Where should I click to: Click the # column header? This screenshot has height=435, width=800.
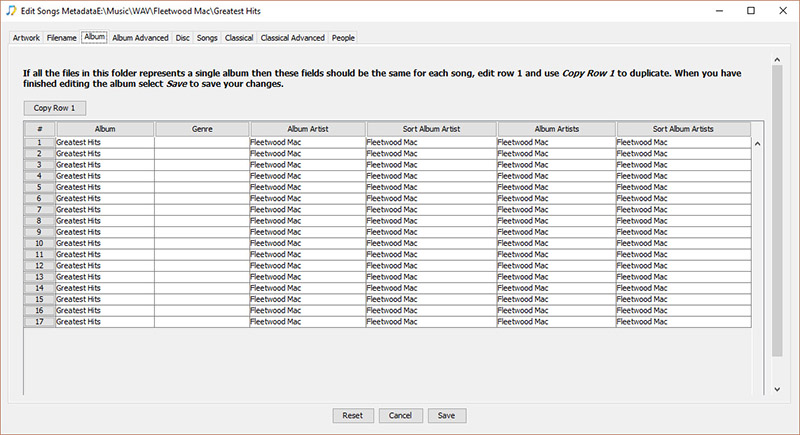(40, 129)
